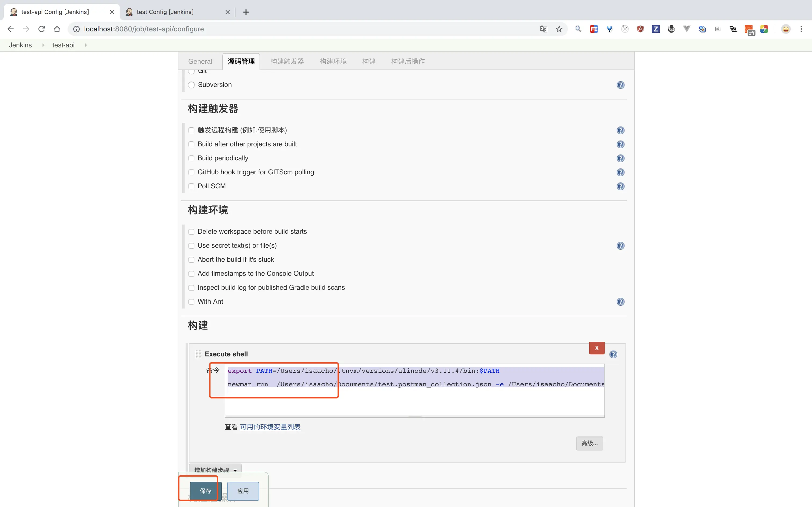
Task: Click help icon for With Ant
Action: [620, 302]
